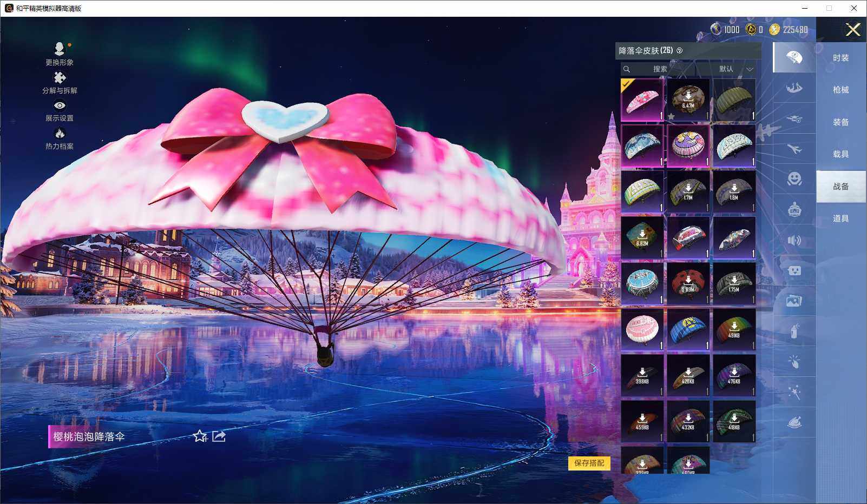Open 分解与拆解 puzzle piece option

pos(60,83)
